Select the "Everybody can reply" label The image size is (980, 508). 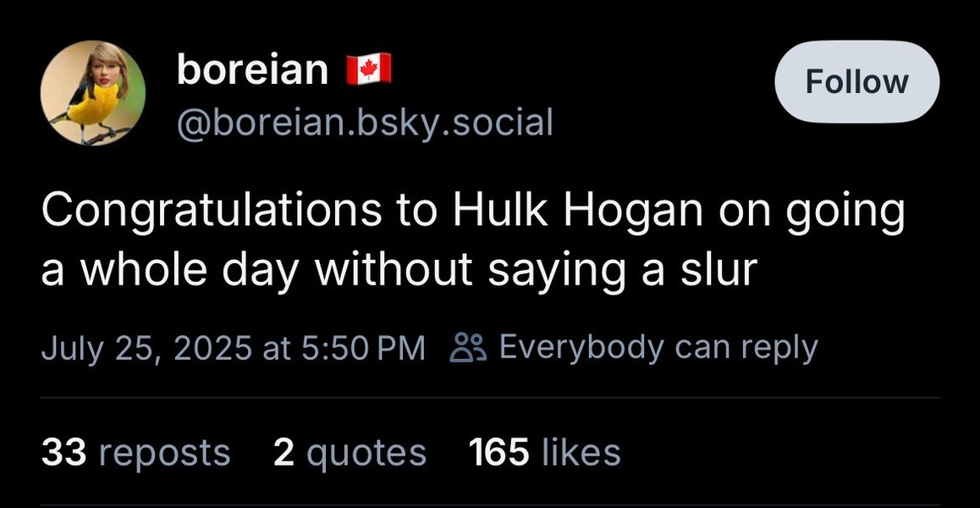click(658, 348)
